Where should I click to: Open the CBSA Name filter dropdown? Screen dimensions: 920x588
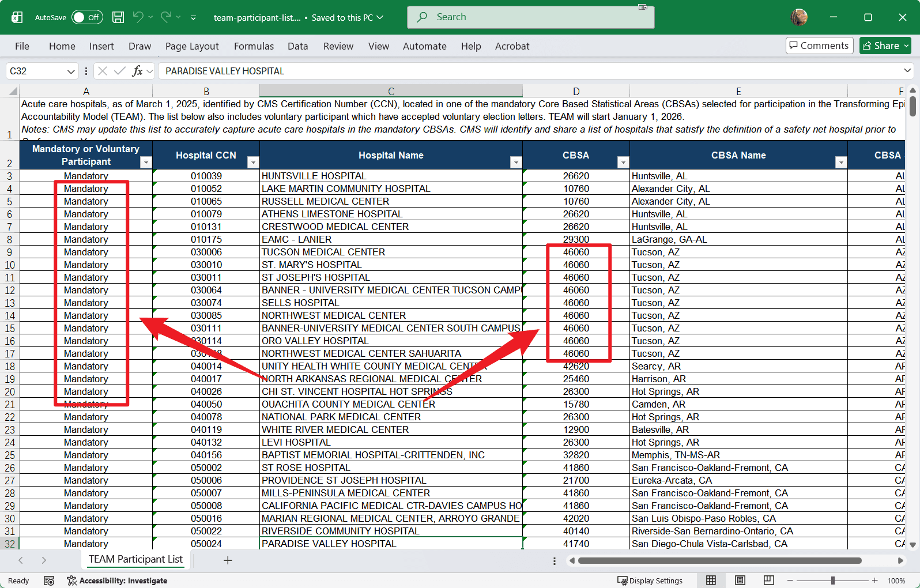tap(841, 163)
